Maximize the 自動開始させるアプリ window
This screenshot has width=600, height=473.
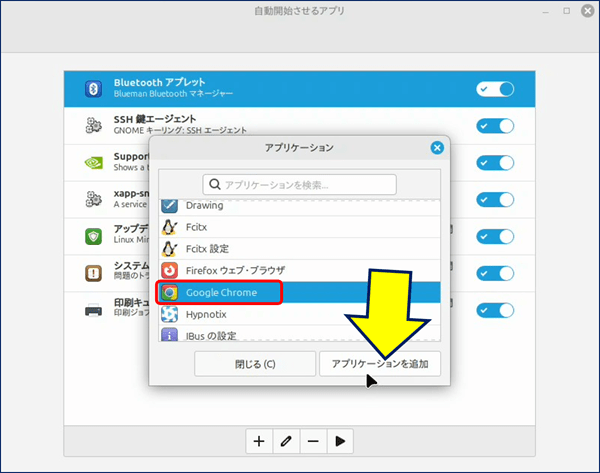(x=567, y=11)
